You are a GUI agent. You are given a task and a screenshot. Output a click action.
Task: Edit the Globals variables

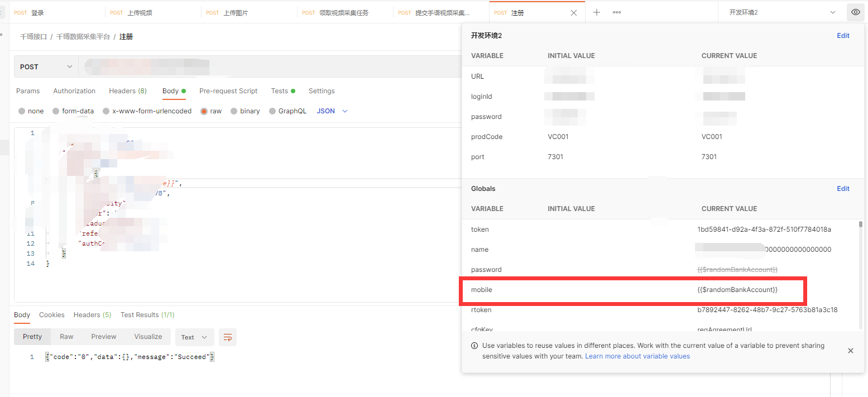843,188
